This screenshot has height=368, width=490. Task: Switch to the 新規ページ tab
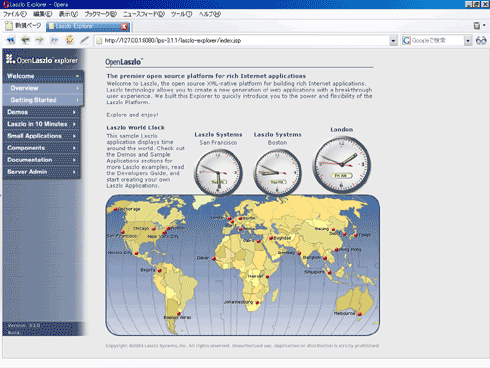tap(24, 26)
